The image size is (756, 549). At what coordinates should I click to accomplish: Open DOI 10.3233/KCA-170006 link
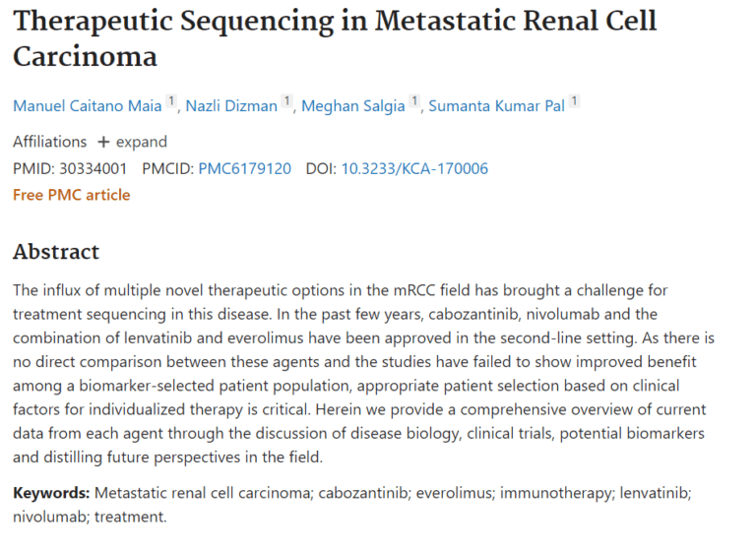click(x=414, y=168)
